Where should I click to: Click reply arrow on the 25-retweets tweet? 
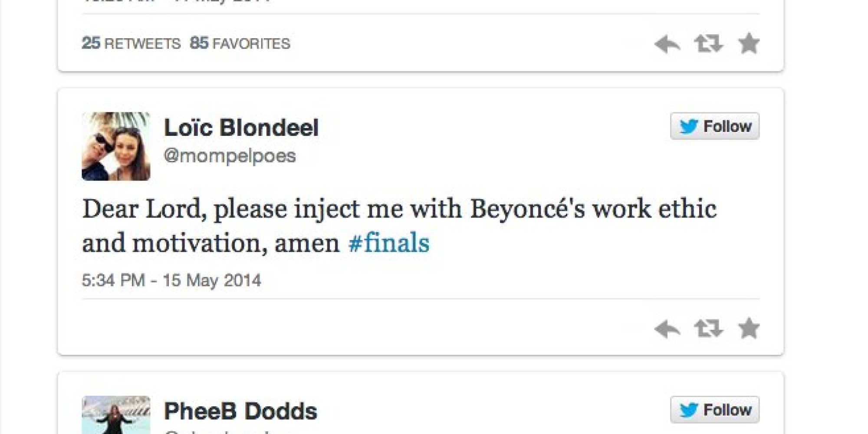coord(667,44)
